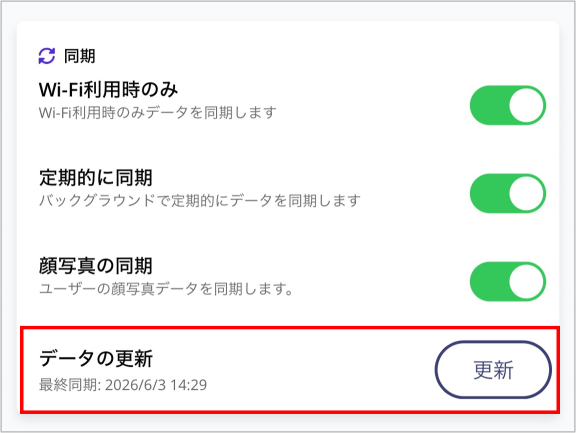Viewport: 576px width, 433px height.
Task: Toggle the 顔写真の同期 switch
Action: [x=508, y=282]
